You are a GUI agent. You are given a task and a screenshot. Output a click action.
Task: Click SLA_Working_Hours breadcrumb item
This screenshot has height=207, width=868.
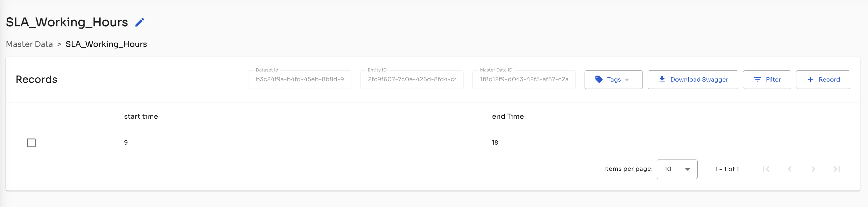click(106, 44)
